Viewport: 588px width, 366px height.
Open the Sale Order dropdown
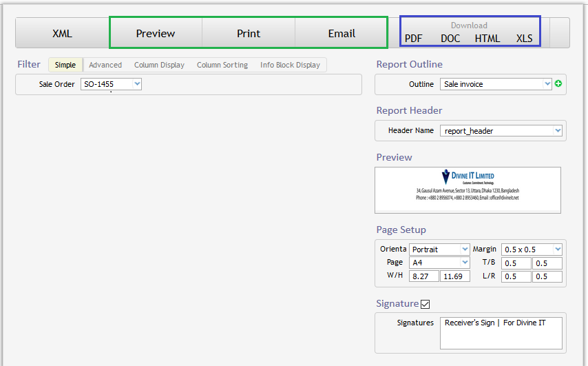click(x=111, y=84)
